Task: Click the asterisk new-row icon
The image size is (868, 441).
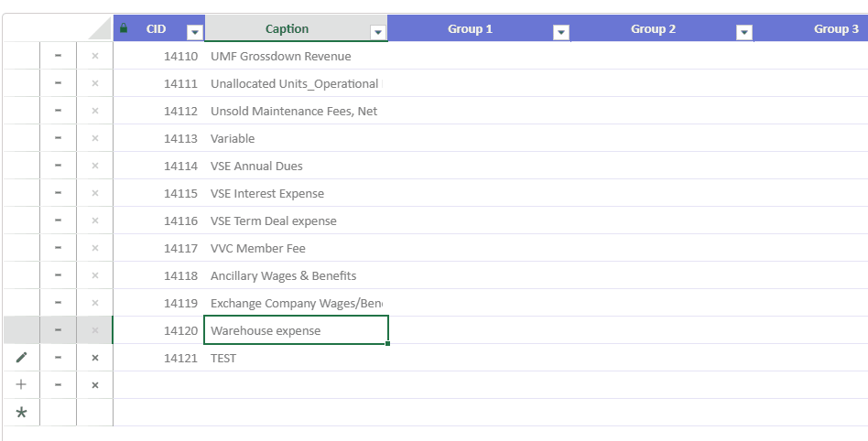Action: pyautogui.click(x=21, y=413)
